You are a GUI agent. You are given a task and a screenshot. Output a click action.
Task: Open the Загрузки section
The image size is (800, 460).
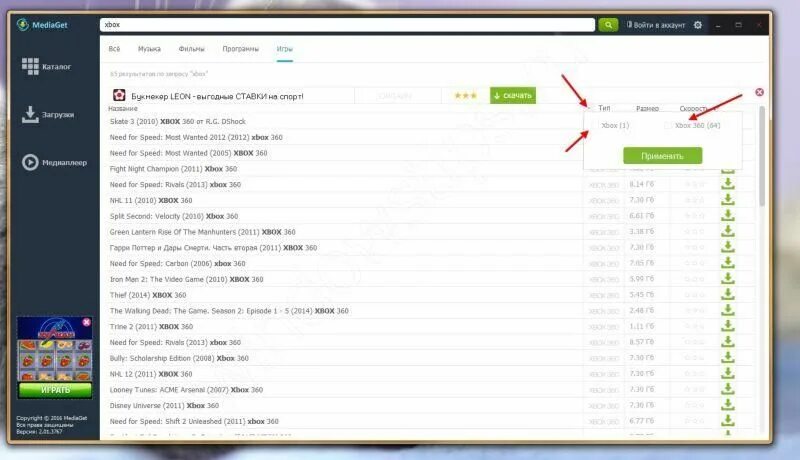tap(48, 114)
